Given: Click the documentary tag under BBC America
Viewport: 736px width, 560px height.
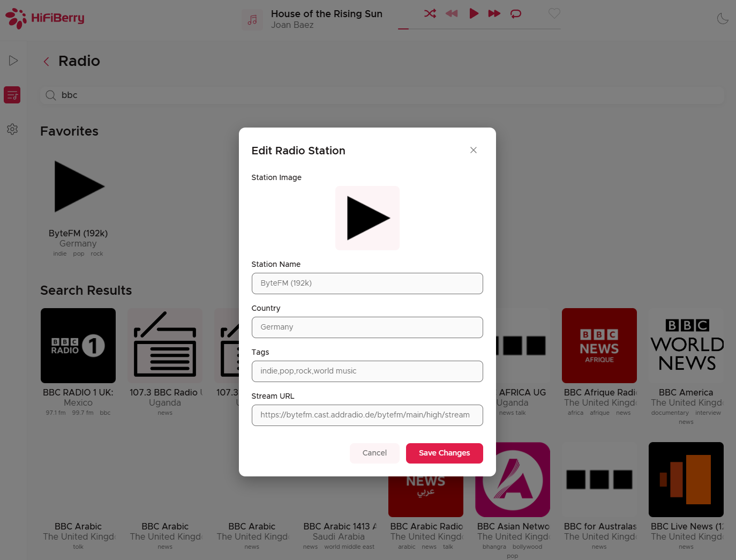Looking at the screenshot, I should click(x=670, y=413).
